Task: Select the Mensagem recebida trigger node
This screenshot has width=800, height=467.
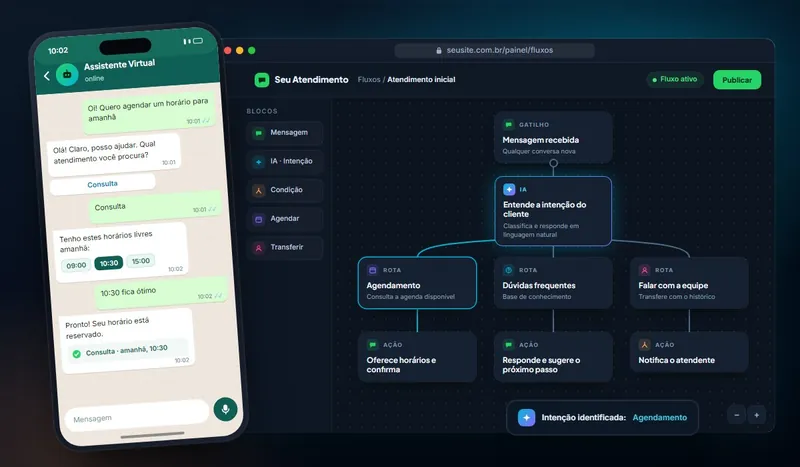Action: 553,137
